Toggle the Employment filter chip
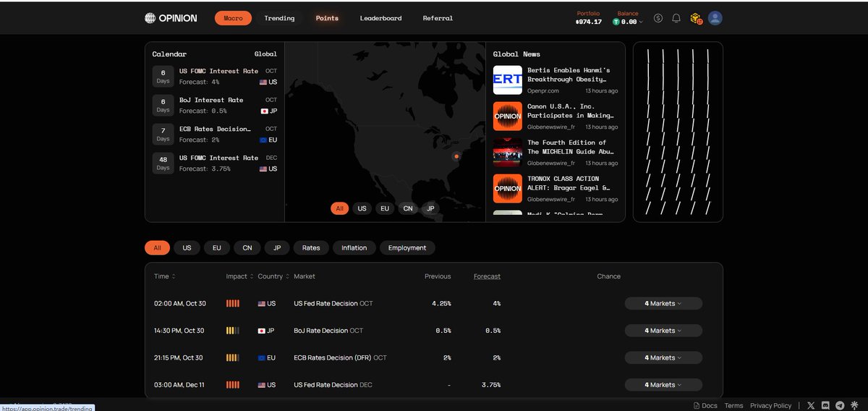The height and width of the screenshot is (411, 868). click(407, 247)
